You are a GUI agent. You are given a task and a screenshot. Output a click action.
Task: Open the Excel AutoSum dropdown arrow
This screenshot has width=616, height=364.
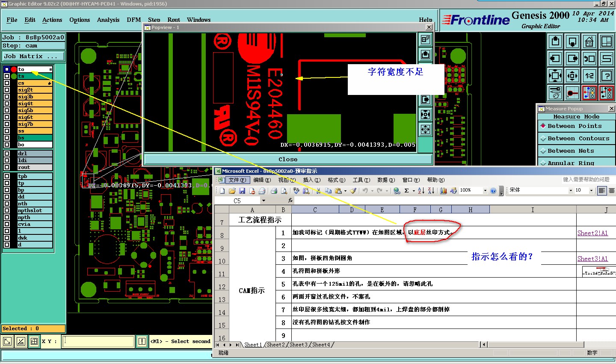tap(414, 191)
